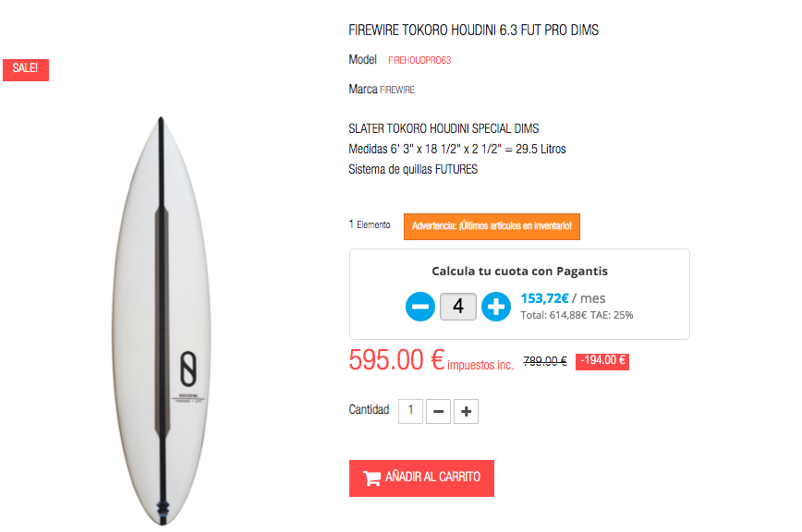Click the orange last-items inventory warning
The height and width of the screenshot is (532, 802).
[492, 226]
